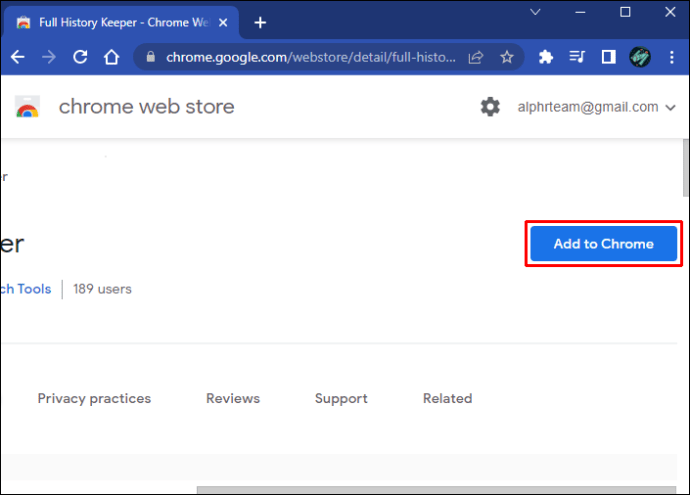Open the browser home page

tap(111, 57)
